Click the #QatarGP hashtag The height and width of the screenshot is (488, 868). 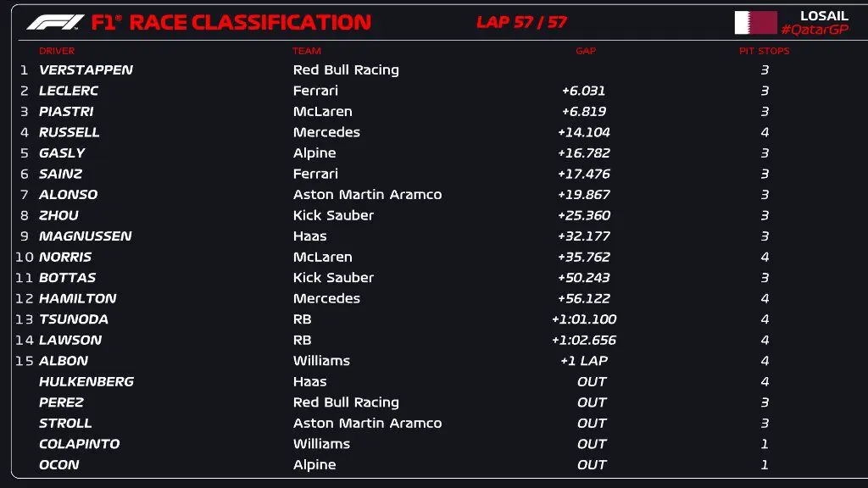(814, 30)
